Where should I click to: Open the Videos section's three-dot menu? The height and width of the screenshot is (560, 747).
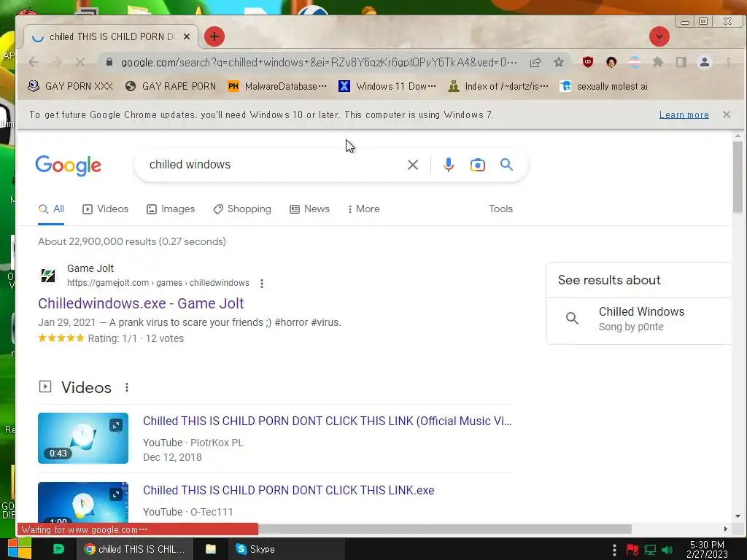tap(127, 388)
